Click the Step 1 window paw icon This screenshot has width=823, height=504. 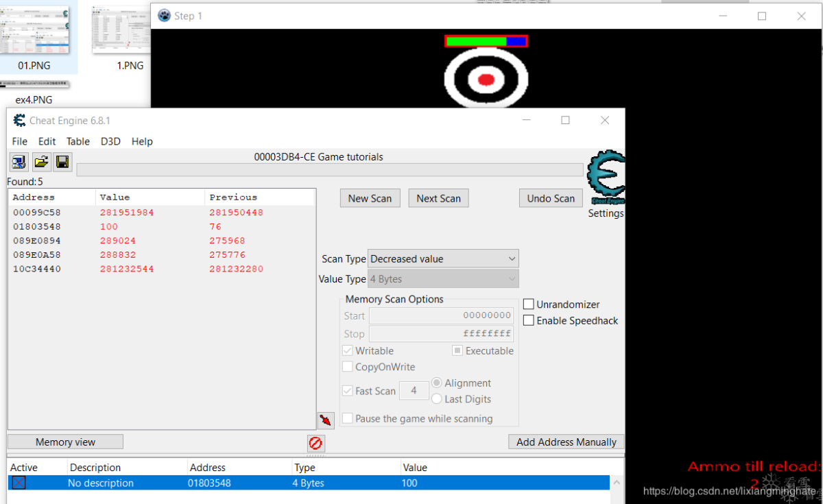165,15
